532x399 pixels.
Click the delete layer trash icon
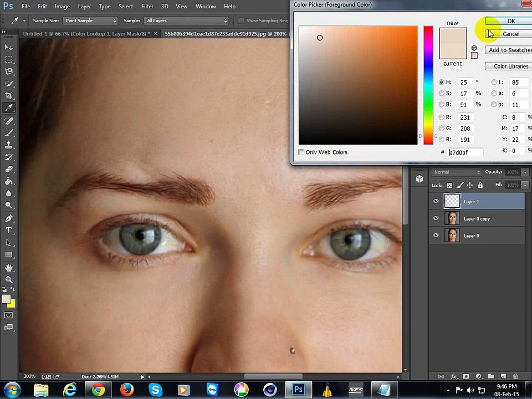pyautogui.click(x=515, y=376)
